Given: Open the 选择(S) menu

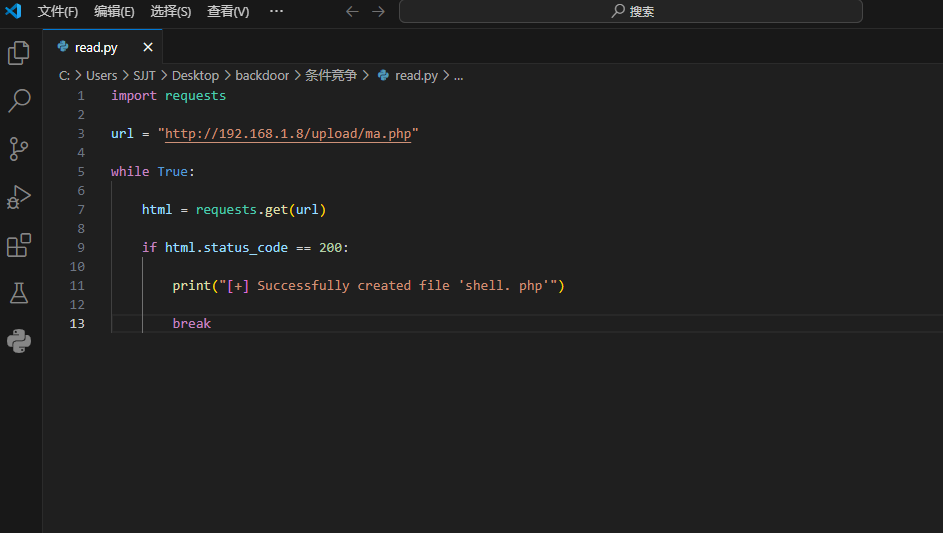Looking at the screenshot, I should point(171,11).
